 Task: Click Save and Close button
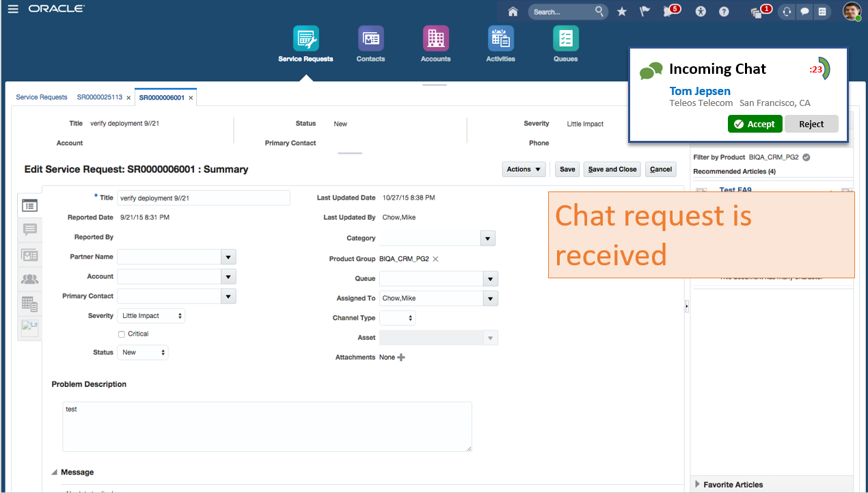pyautogui.click(x=612, y=170)
